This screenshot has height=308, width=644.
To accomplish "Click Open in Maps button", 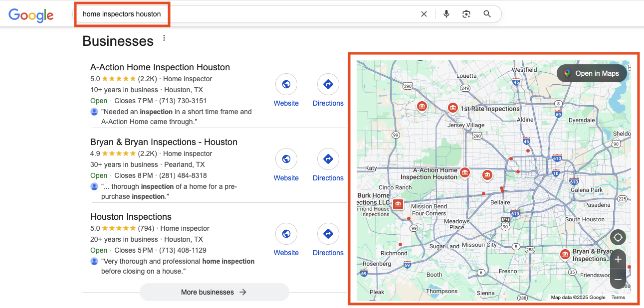I will [x=592, y=73].
